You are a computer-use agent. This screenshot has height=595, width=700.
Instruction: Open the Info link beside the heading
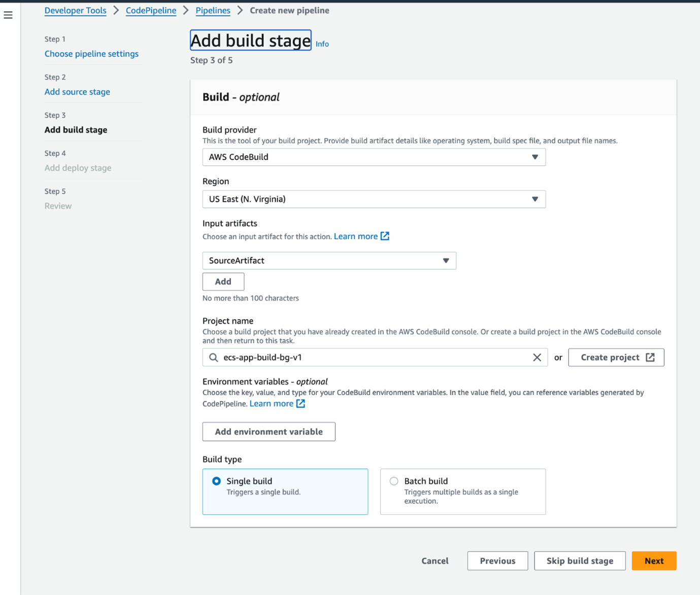322,44
